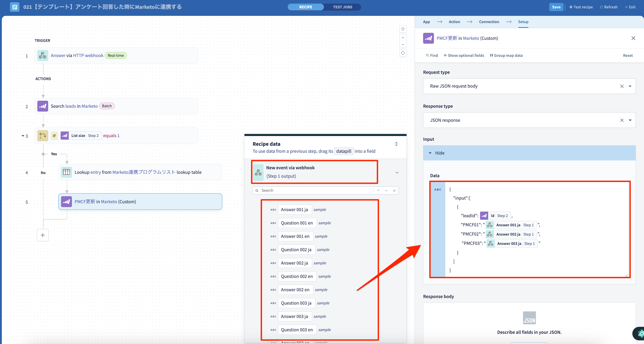Click the Marketo icon on PMCF更新 step 5
Screen dimensions: 644x344
point(66,202)
